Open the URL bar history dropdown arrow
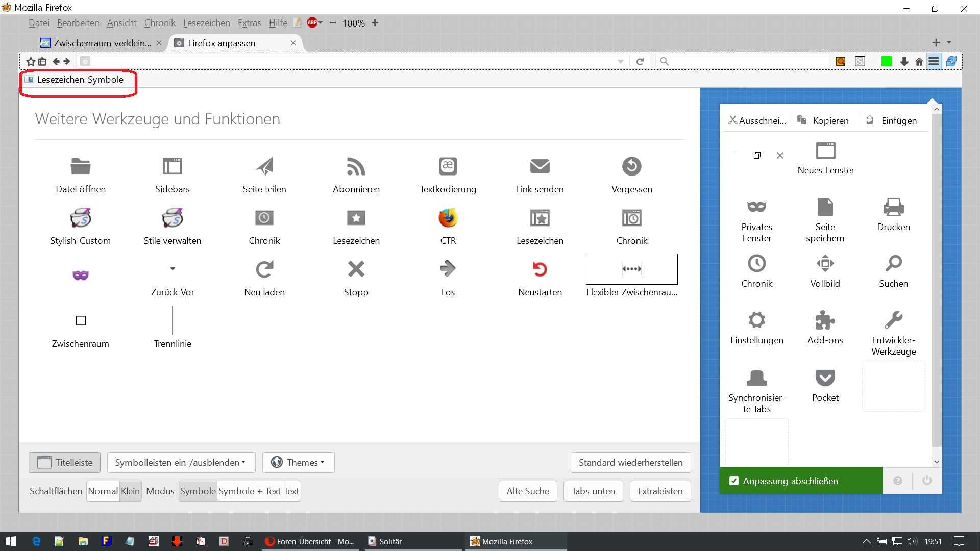Screen dimensions: 980x551 click(x=620, y=62)
